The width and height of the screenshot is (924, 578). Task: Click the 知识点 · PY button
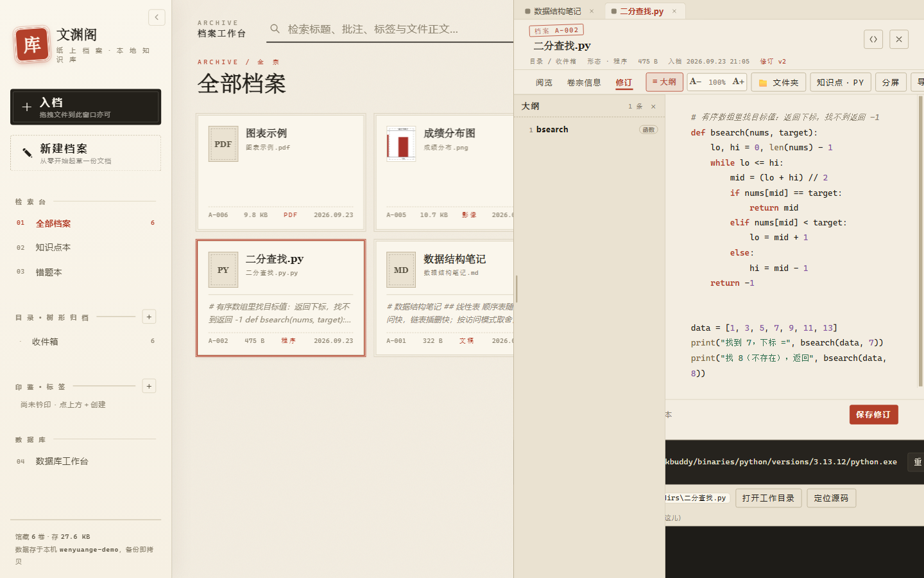[x=841, y=82]
